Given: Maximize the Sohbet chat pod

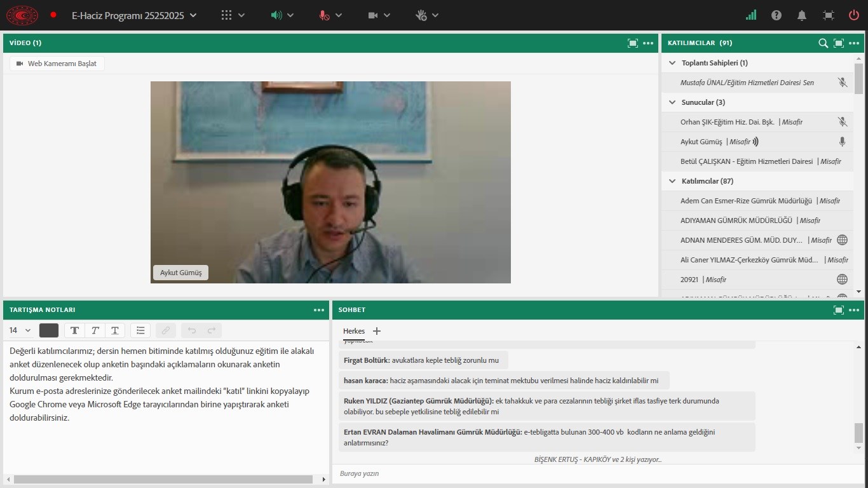Looking at the screenshot, I should click(x=839, y=310).
